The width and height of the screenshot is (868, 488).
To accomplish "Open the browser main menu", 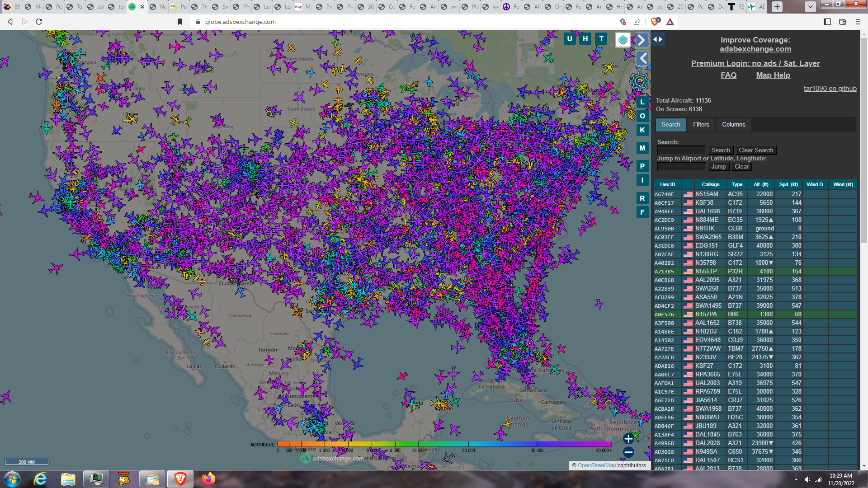I will click(x=858, y=22).
